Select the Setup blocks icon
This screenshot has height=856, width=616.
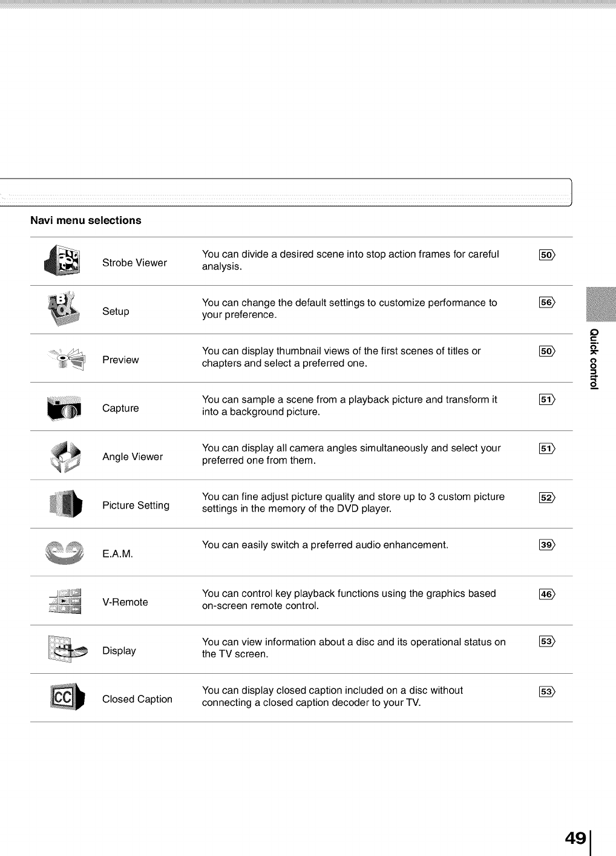tap(64, 309)
